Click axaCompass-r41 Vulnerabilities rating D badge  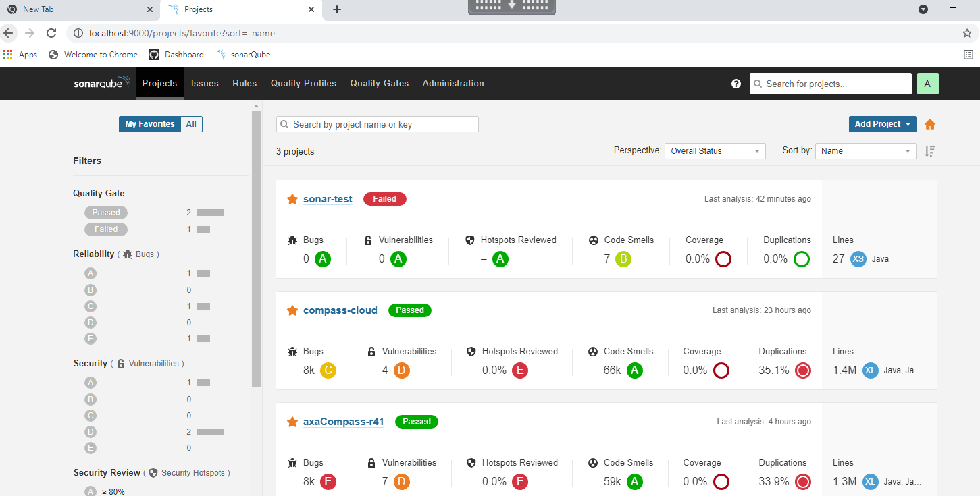coord(402,481)
